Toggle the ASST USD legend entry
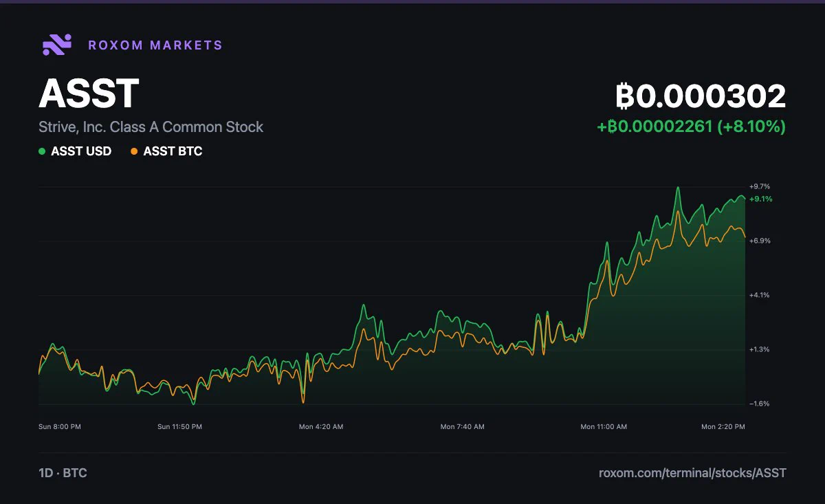Image resolution: width=825 pixels, height=504 pixels. [75, 151]
